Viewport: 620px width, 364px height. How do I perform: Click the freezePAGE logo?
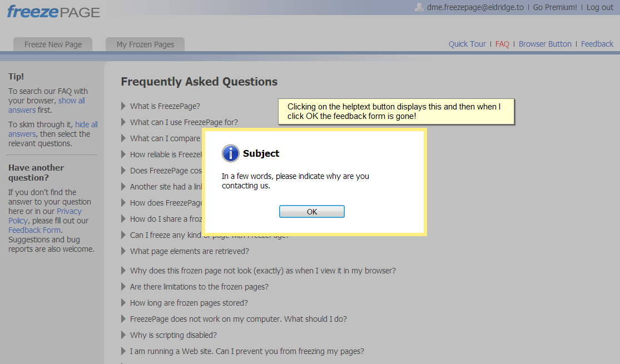[53, 12]
